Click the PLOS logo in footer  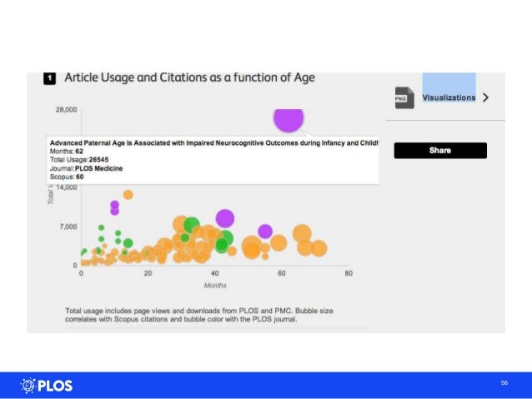47,385
